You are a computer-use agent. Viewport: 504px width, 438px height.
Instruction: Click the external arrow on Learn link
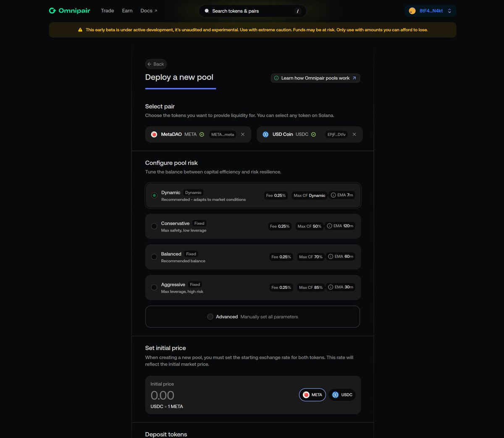tap(354, 78)
